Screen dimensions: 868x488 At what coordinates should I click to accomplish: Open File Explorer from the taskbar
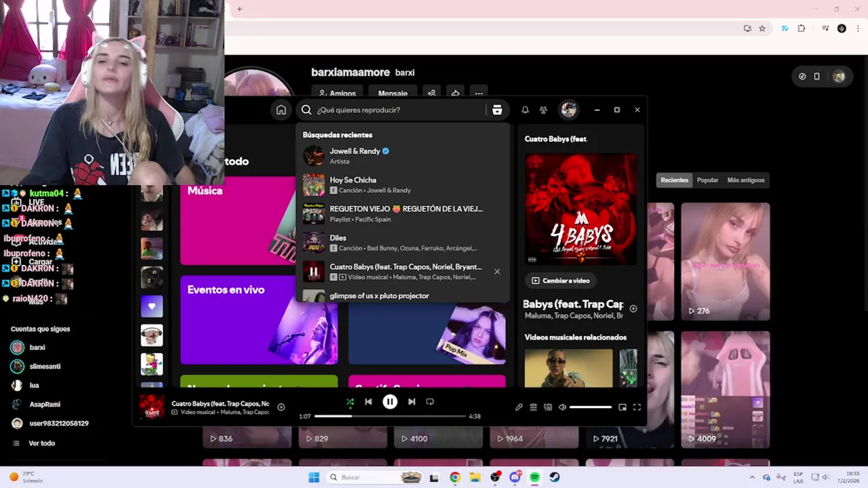[x=475, y=477]
